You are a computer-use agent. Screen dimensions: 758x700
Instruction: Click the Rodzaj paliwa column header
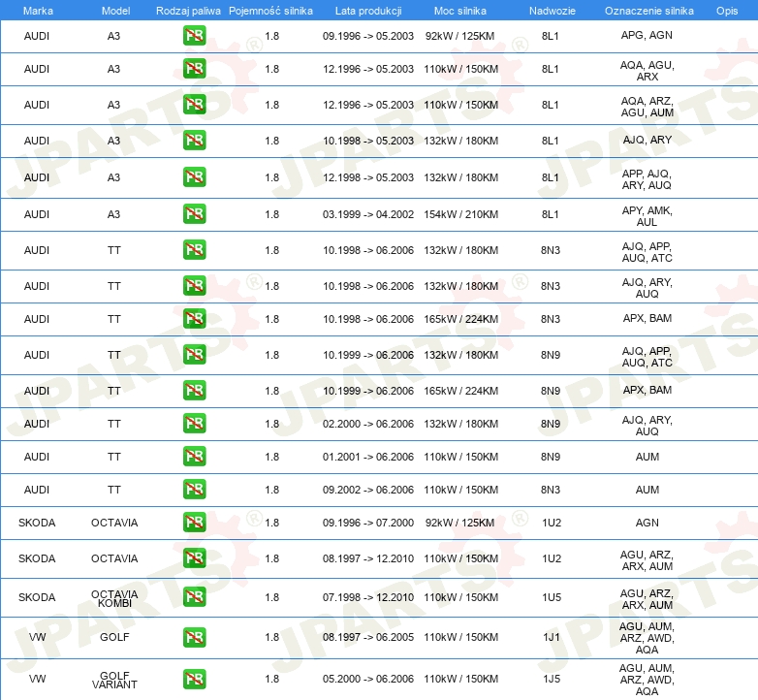click(x=188, y=10)
